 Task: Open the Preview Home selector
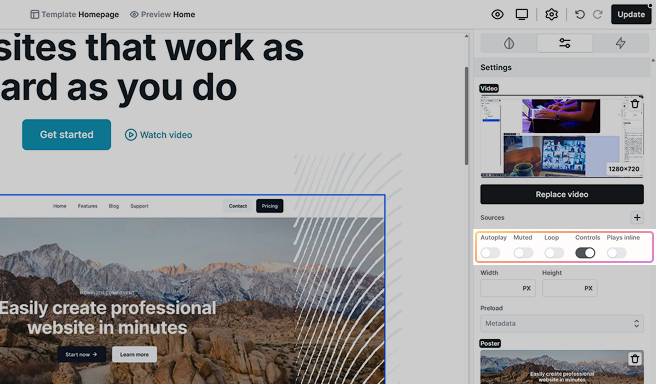pos(162,15)
